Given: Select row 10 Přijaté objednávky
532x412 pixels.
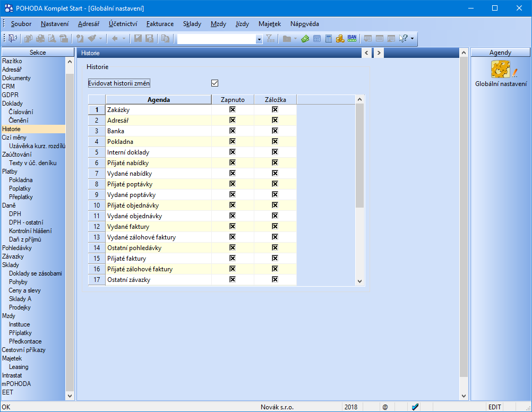Looking at the screenshot, I should point(192,205).
